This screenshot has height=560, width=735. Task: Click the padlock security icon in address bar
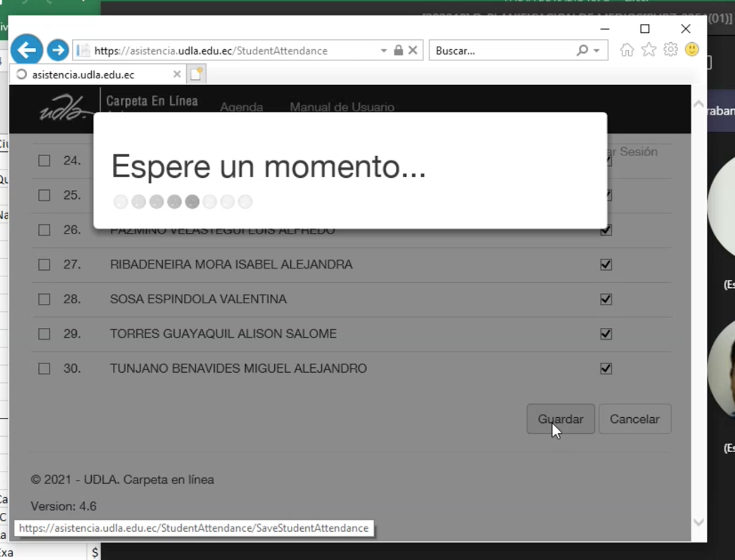(398, 51)
